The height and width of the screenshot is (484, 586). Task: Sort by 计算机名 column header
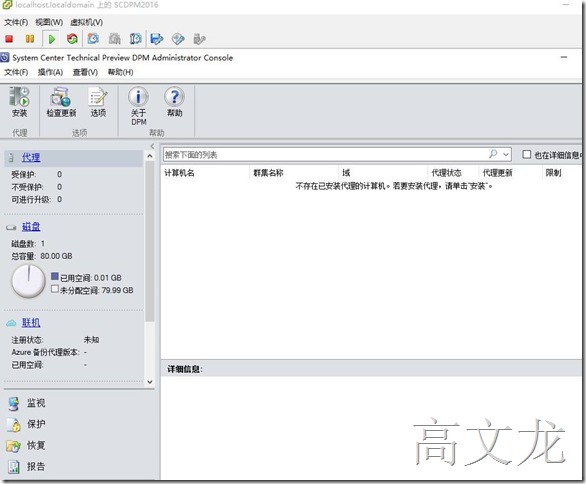tap(179, 173)
